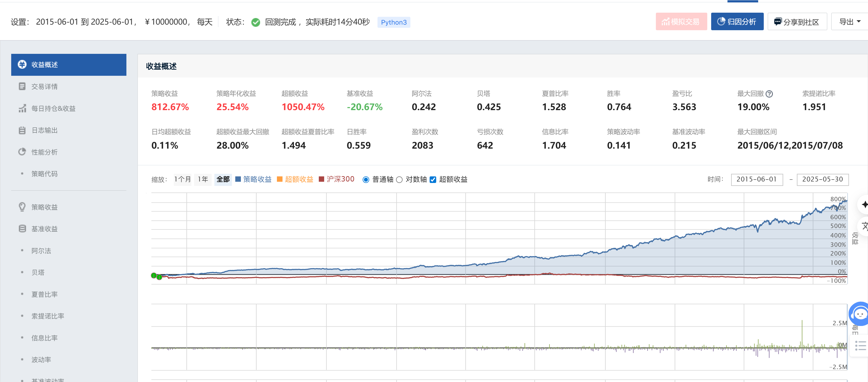Click the Python3 tag
Image resolution: width=868 pixels, height=382 pixels.
[x=394, y=22]
